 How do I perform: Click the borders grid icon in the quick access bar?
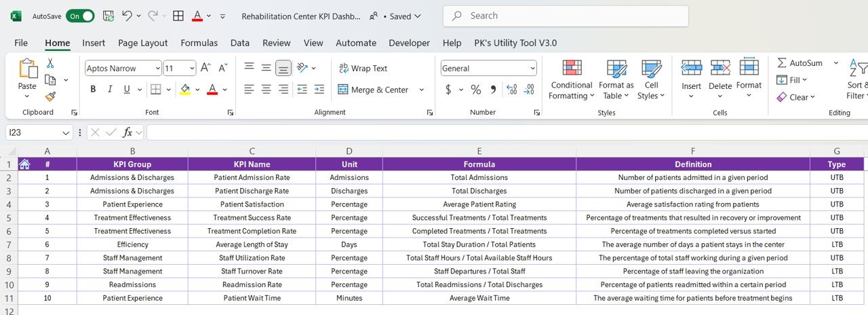(x=178, y=16)
